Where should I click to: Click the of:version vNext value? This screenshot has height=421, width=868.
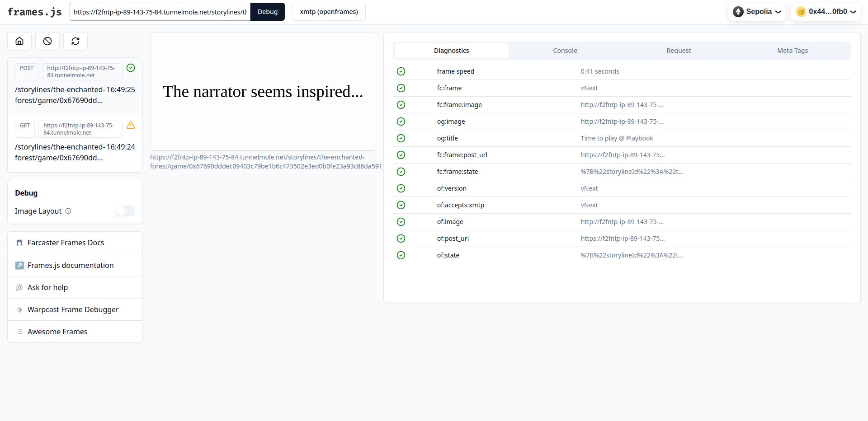tap(589, 188)
